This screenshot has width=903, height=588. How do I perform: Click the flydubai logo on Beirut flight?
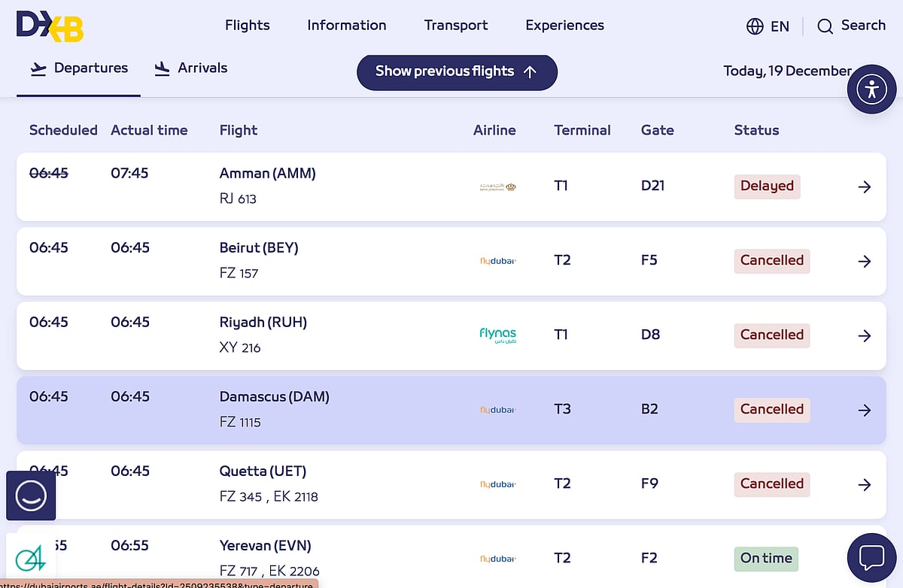click(497, 261)
